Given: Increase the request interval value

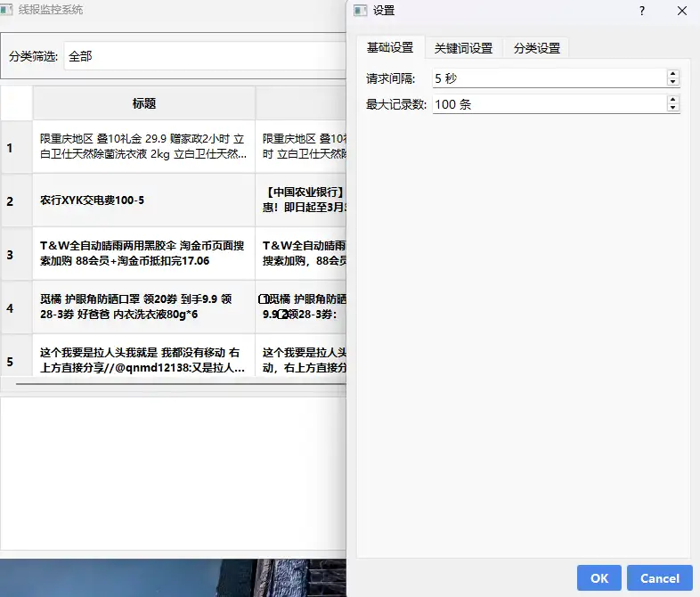Looking at the screenshot, I should [x=672, y=74].
